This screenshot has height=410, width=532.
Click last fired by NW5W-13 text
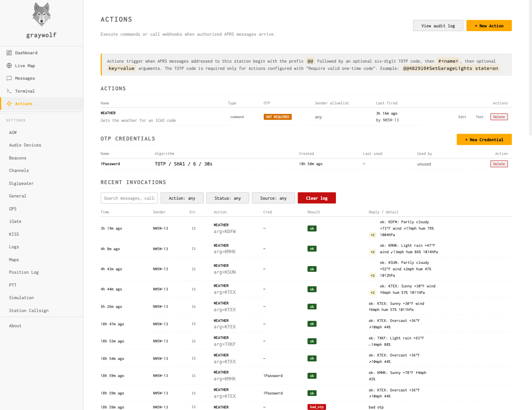click(387, 120)
